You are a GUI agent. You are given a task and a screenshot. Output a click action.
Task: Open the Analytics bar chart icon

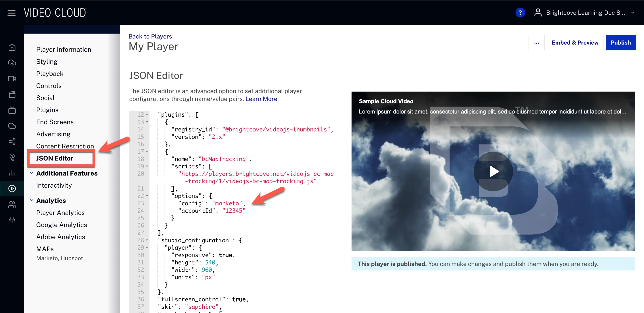pos(12,173)
